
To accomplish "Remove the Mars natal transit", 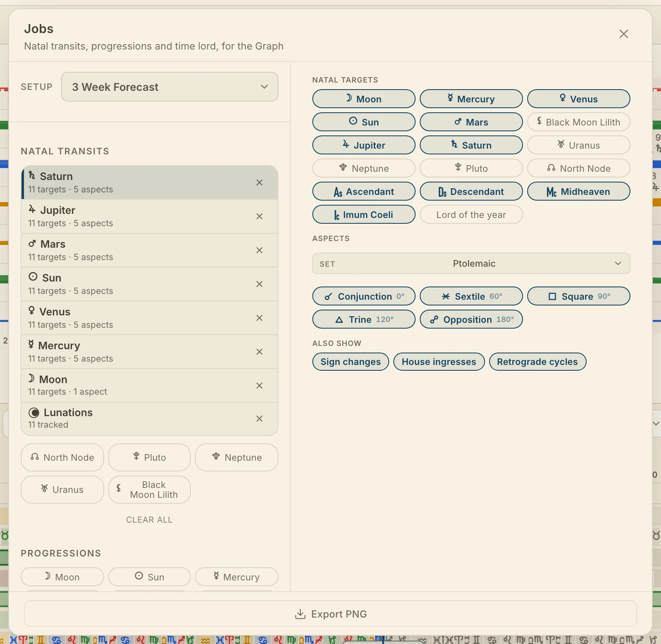I will tap(259, 250).
